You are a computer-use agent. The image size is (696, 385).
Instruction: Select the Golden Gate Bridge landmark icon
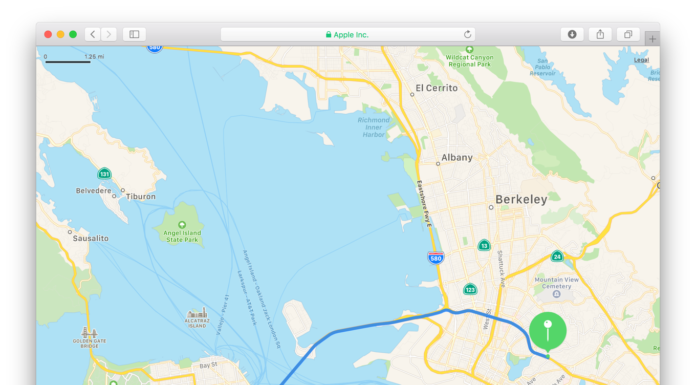(89, 332)
